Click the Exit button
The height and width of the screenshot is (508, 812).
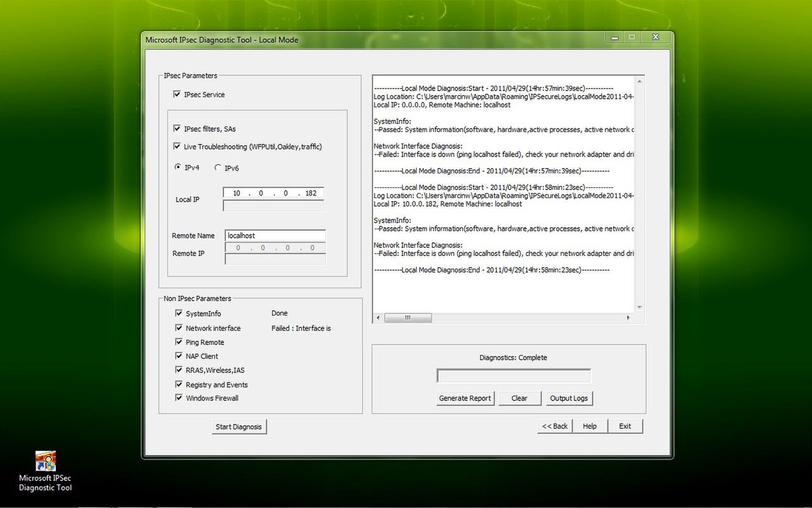click(625, 426)
